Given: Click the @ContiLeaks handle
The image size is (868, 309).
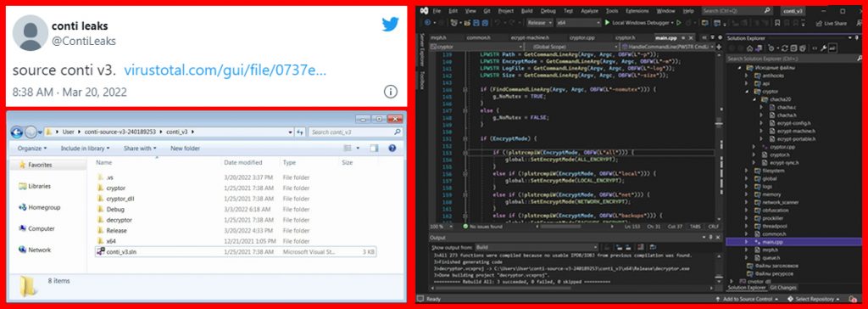Looking at the screenshot, I should tap(83, 41).
